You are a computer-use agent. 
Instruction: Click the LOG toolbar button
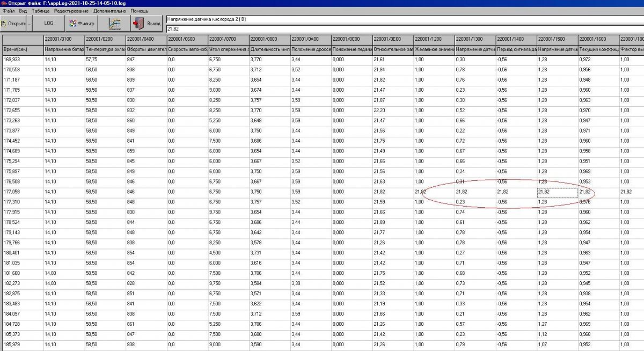(x=49, y=24)
